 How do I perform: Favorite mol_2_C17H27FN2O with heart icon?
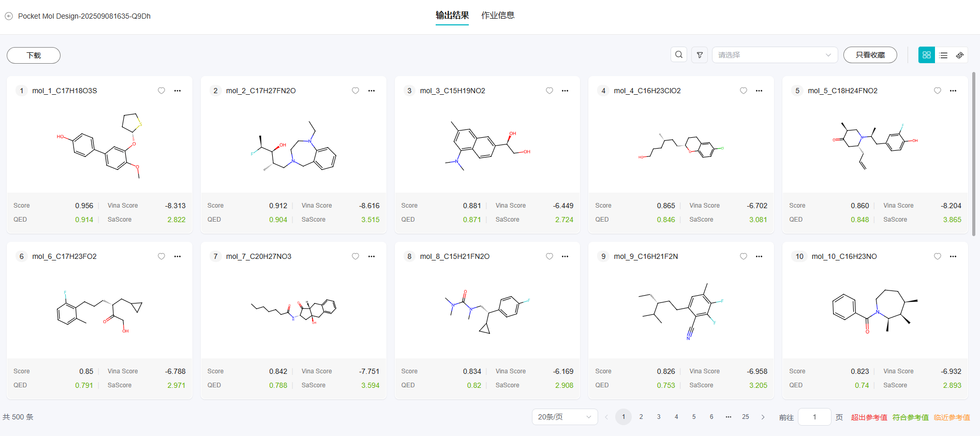pos(355,91)
